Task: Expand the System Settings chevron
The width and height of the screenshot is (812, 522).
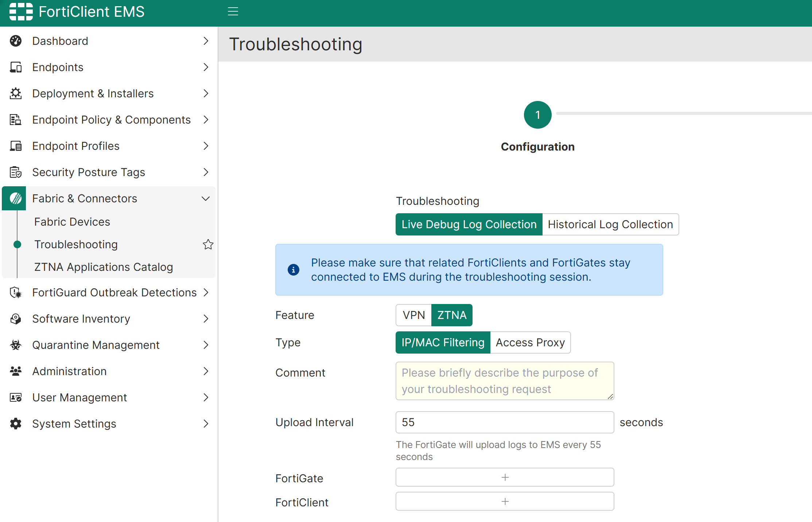Action: [x=206, y=424]
